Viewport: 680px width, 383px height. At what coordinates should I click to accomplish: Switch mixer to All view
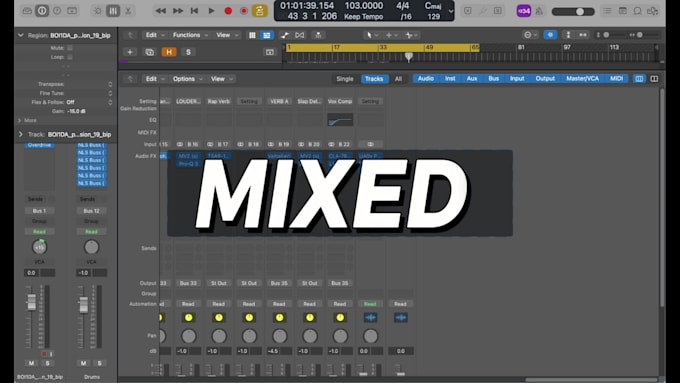[398, 79]
